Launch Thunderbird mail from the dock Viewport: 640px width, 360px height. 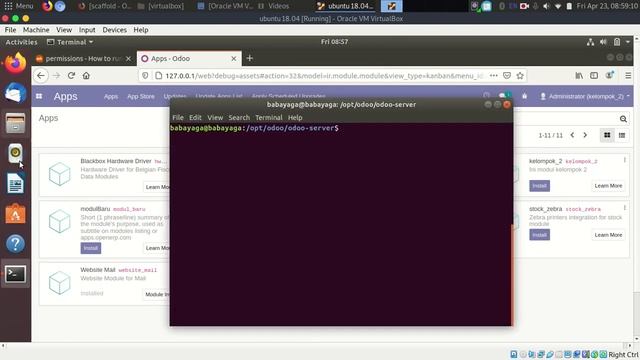[x=16, y=93]
